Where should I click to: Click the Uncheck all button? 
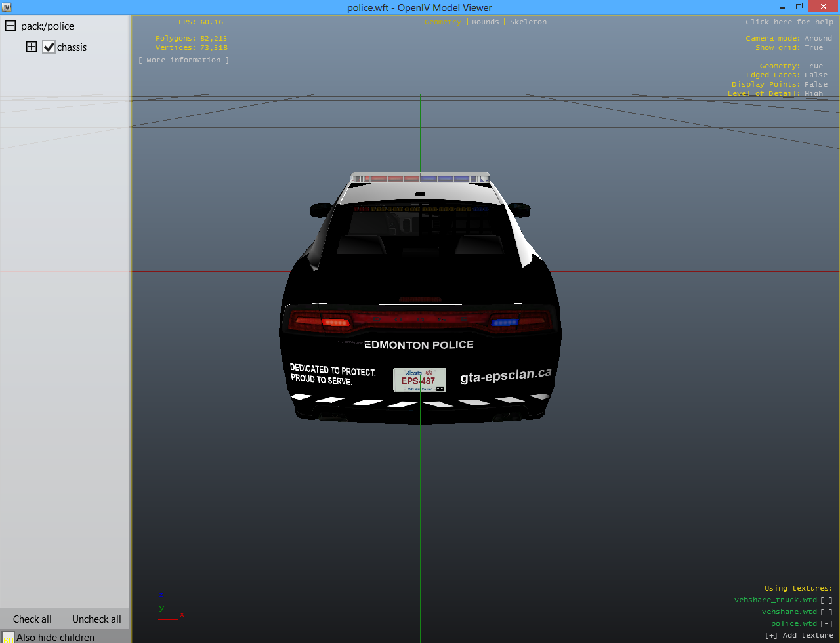coord(96,619)
